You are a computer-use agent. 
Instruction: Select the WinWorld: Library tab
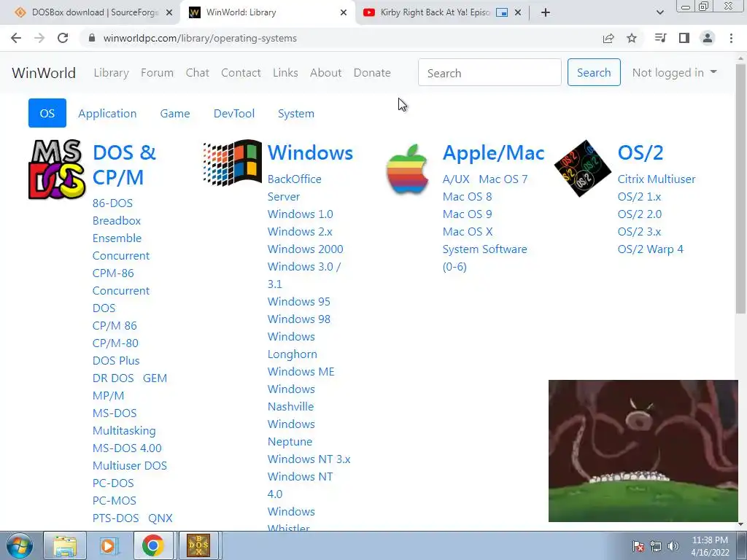coord(241,12)
